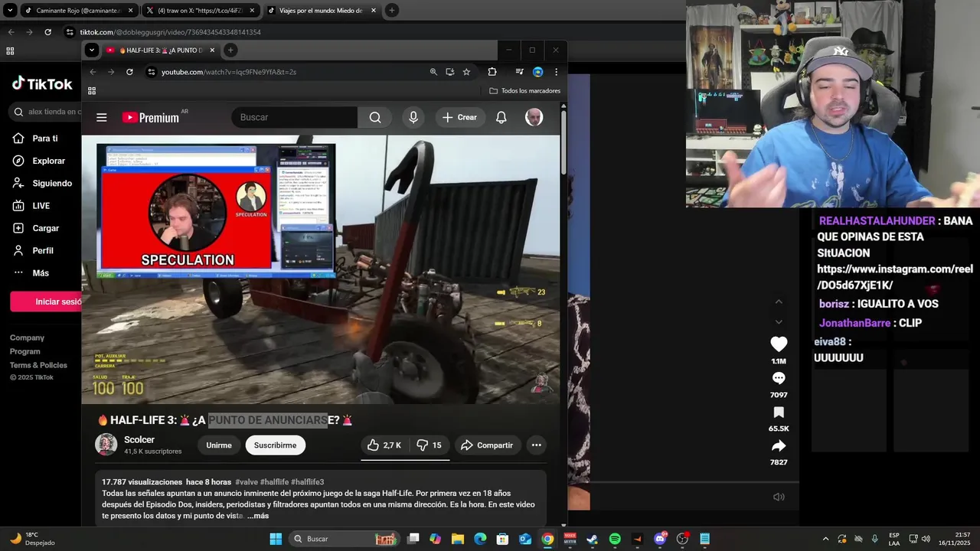Image resolution: width=980 pixels, height=551 pixels.
Task: Click the TikTok logo
Action: (x=42, y=83)
